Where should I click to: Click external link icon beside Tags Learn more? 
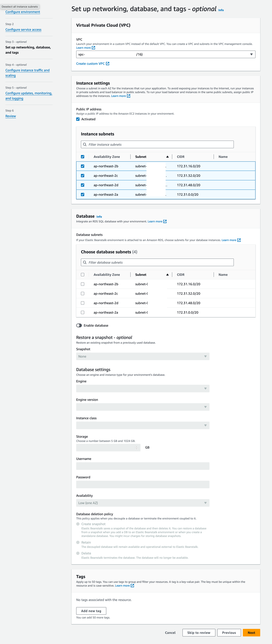(132, 586)
